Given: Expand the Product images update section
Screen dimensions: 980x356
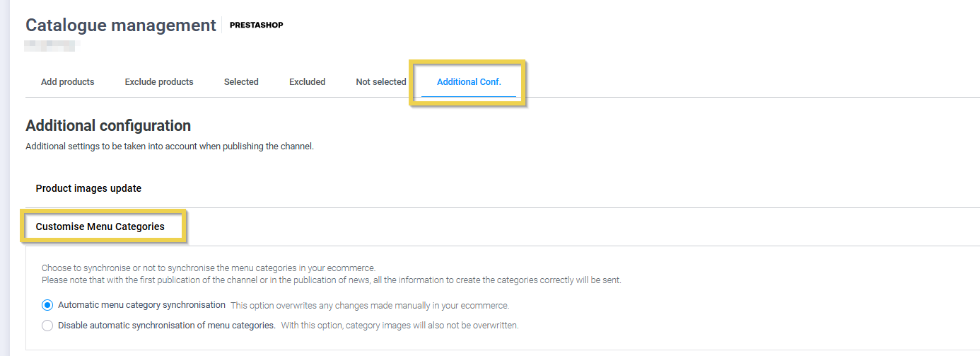Looking at the screenshot, I should point(88,188).
